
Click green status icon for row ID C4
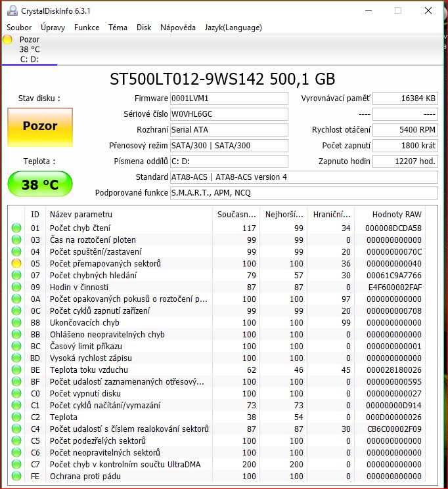point(16,429)
